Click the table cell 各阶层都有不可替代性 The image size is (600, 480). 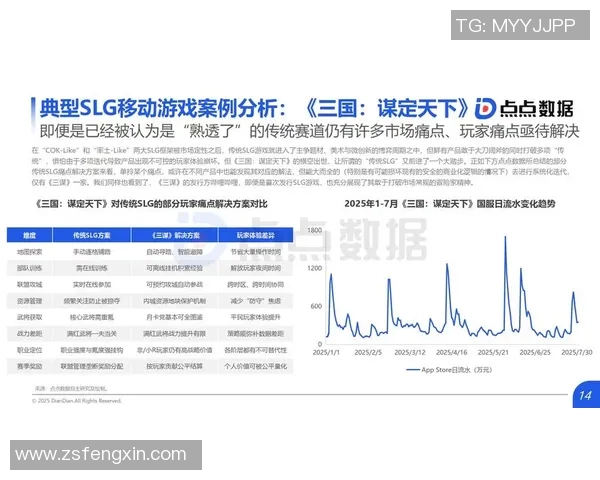[256, 350]
